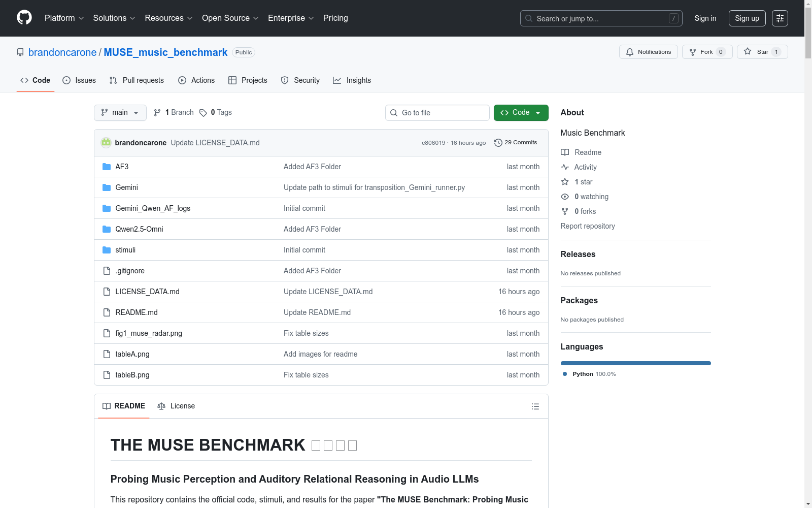Open the Security tab
Image resolution: width=812 pixels, height=508 pixels.
point(300,80)
